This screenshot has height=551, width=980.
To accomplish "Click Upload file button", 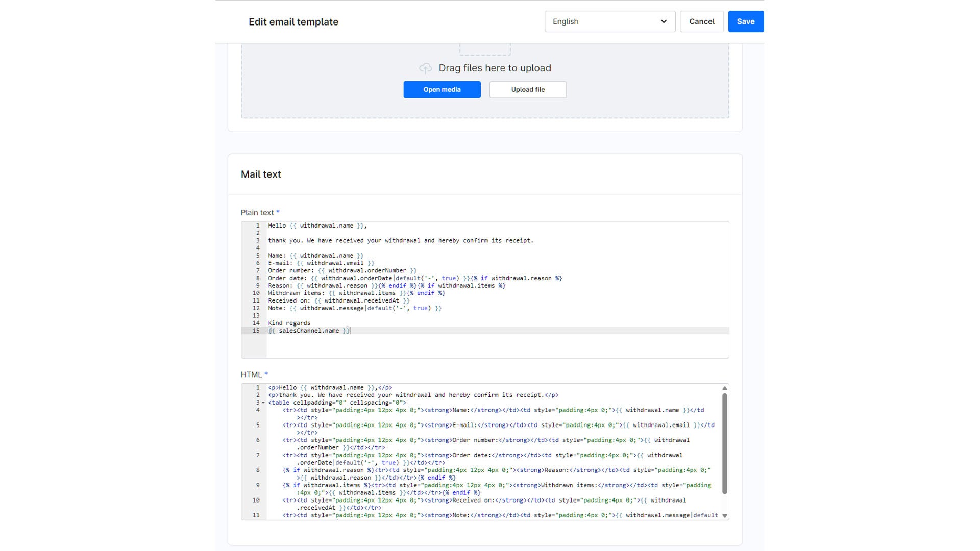I will coord(528,89).
